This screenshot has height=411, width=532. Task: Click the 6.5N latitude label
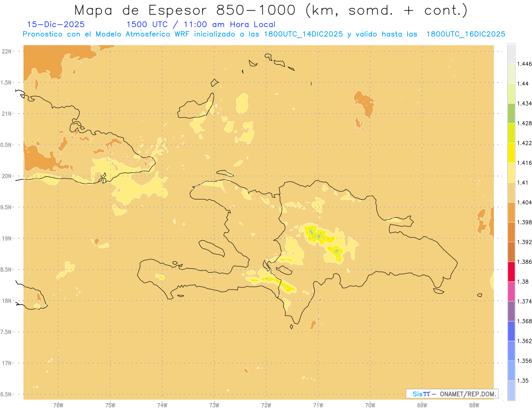(x=7, y=395)
